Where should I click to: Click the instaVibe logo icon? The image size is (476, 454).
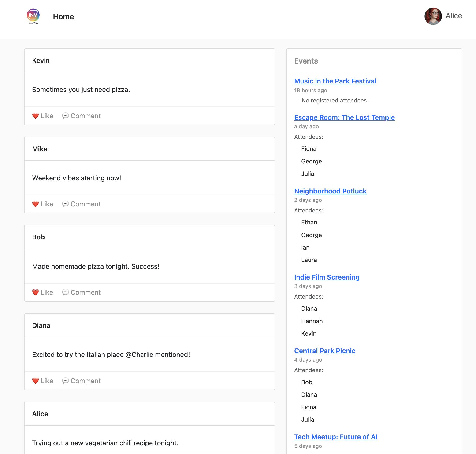coord(33,16)
